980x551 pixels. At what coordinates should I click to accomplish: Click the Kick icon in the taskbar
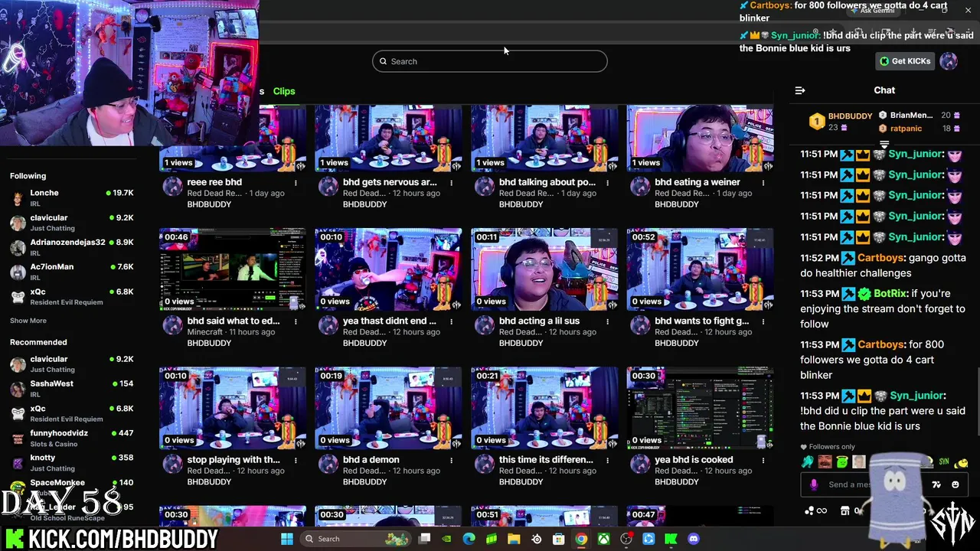671,539
